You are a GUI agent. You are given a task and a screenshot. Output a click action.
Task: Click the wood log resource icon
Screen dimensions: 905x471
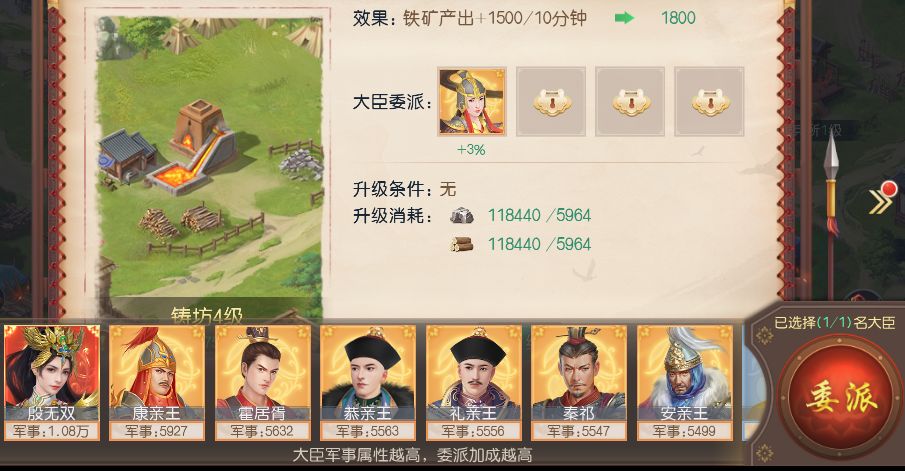(x=462, y=244)
